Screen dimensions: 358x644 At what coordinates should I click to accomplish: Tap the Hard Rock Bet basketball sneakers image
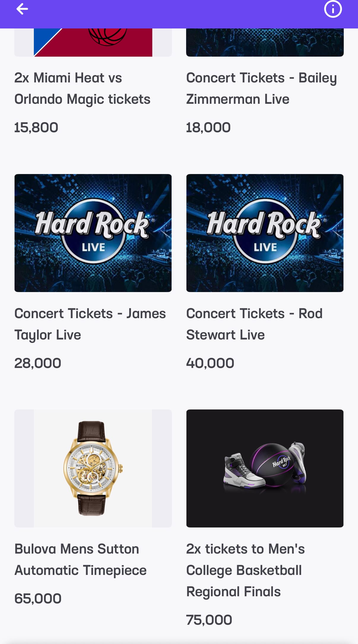[265, 468]
